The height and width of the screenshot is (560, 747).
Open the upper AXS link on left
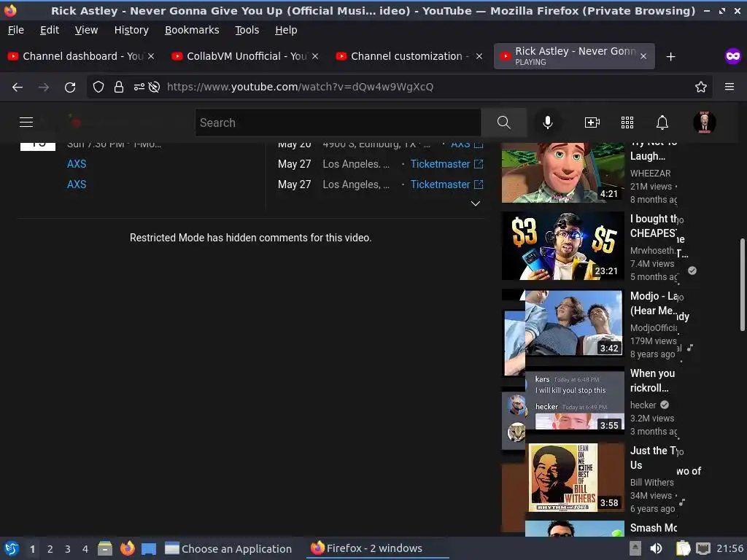click(x=77, y=164)
